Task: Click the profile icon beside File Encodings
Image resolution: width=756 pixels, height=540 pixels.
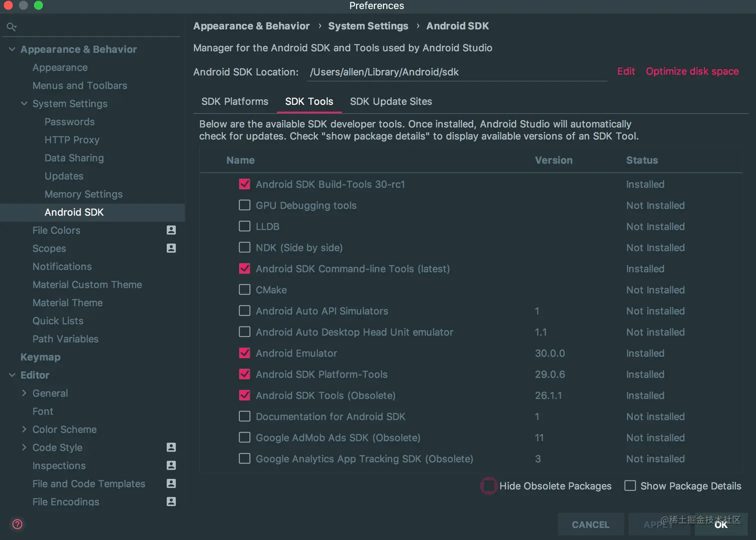Action: tap(171, 501)
